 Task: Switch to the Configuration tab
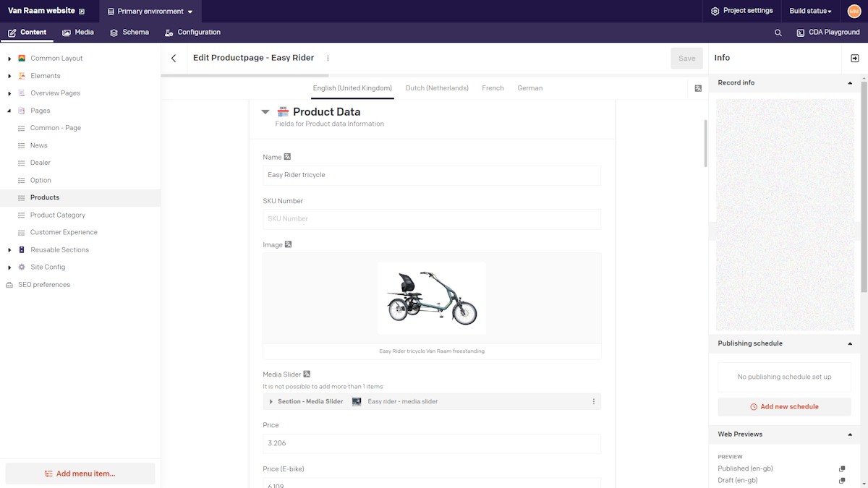coord(192,33)
